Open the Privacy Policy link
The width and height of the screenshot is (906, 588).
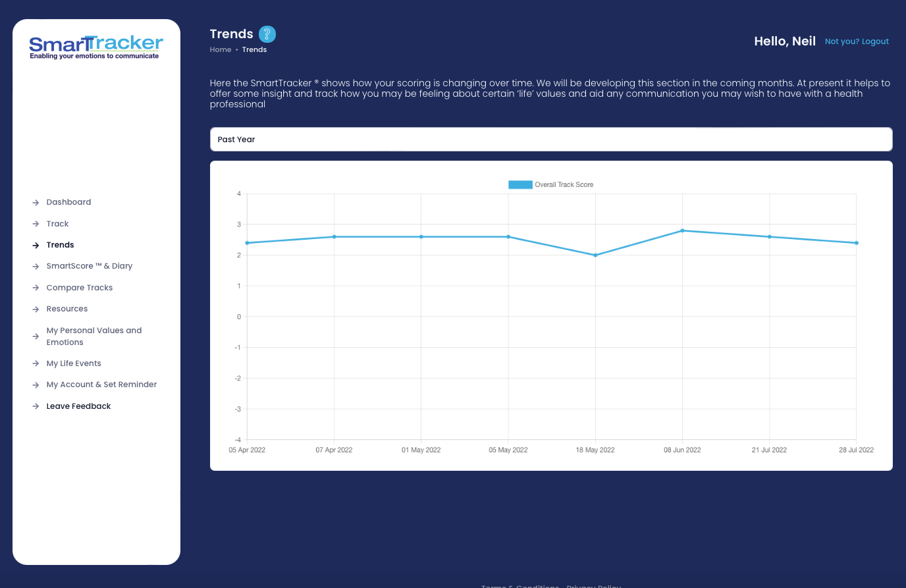593,586
